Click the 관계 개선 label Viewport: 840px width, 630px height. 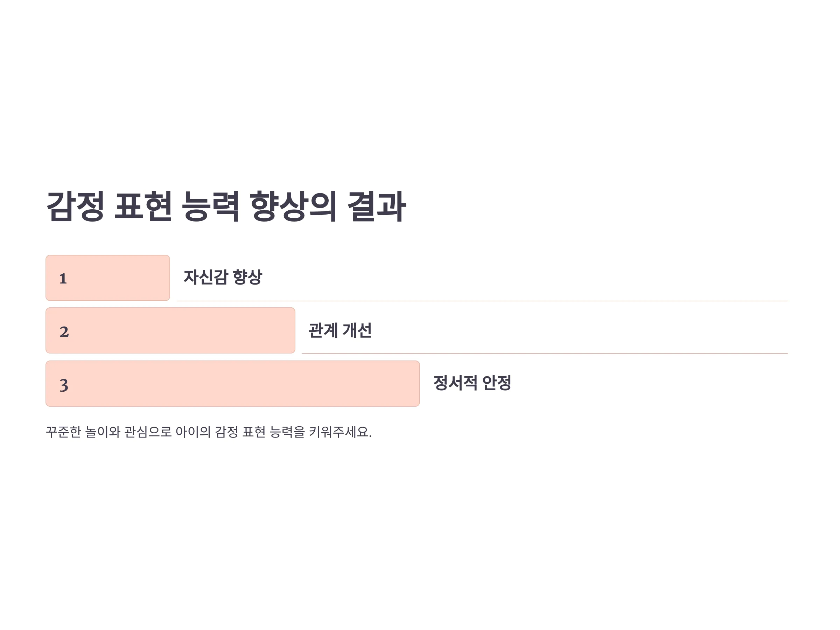pyautogui.click(x=340, y=330)
